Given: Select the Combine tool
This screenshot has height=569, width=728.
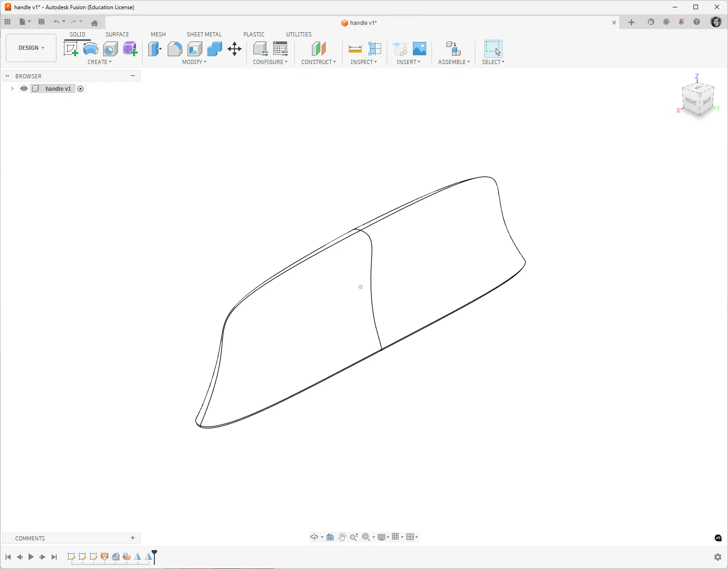Looking at the screenshot, I should [x=214, y=49].
